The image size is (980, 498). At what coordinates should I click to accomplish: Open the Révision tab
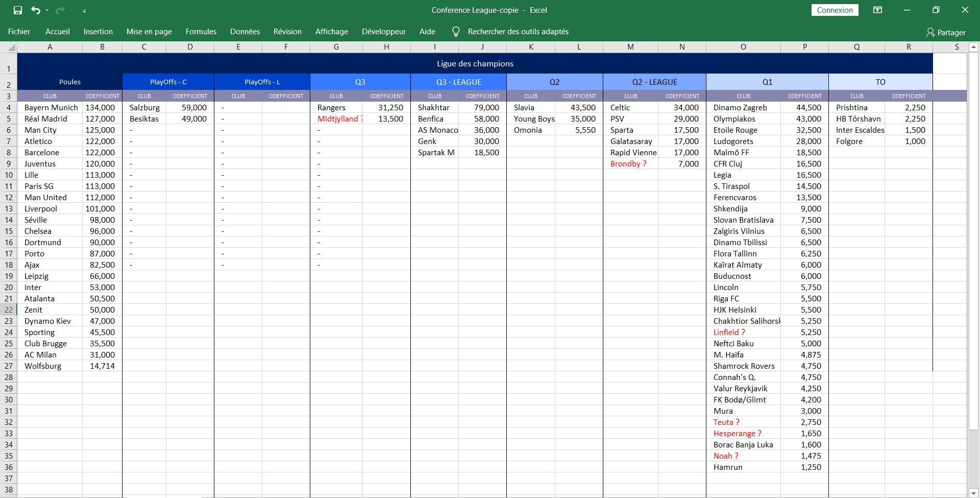(x=287, y=32)
